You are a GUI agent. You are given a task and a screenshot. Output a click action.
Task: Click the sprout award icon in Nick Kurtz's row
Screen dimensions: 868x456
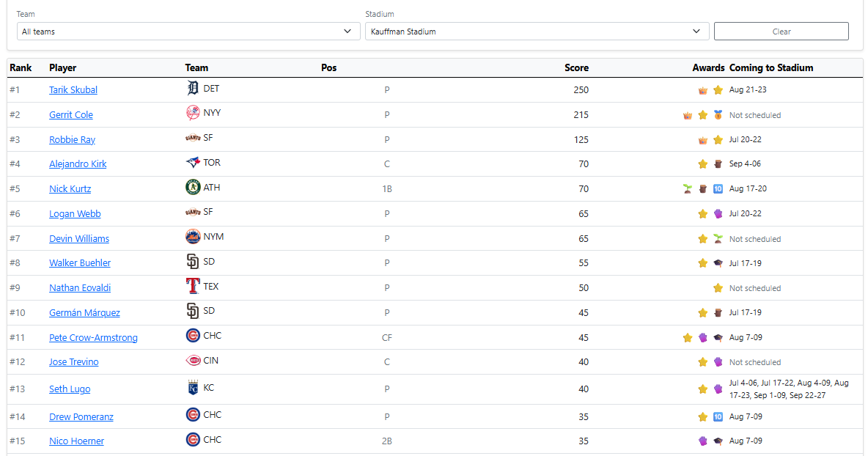click(x=688, y=188)
